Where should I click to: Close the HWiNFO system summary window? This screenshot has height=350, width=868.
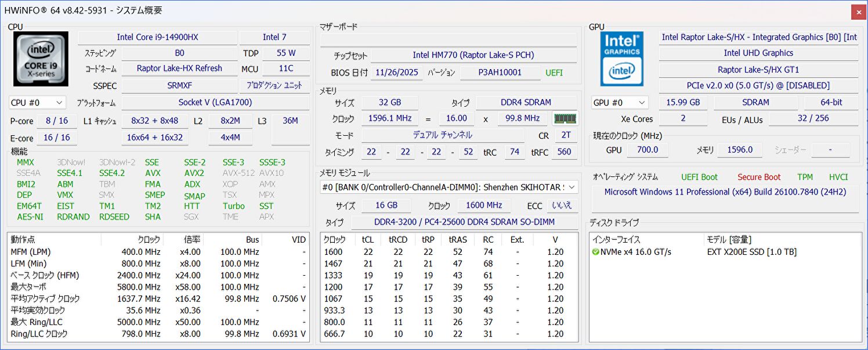click(x=858, y=12)
